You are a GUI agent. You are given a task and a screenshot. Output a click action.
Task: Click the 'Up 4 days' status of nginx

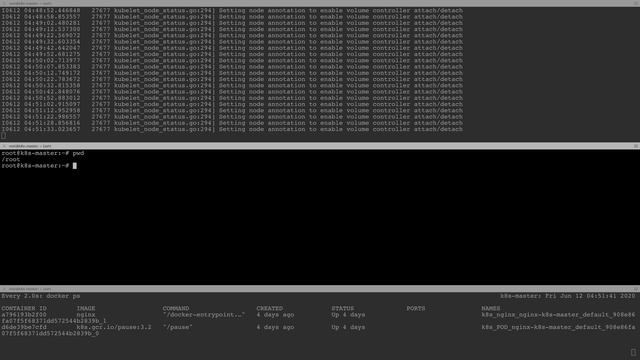[348, 315]
